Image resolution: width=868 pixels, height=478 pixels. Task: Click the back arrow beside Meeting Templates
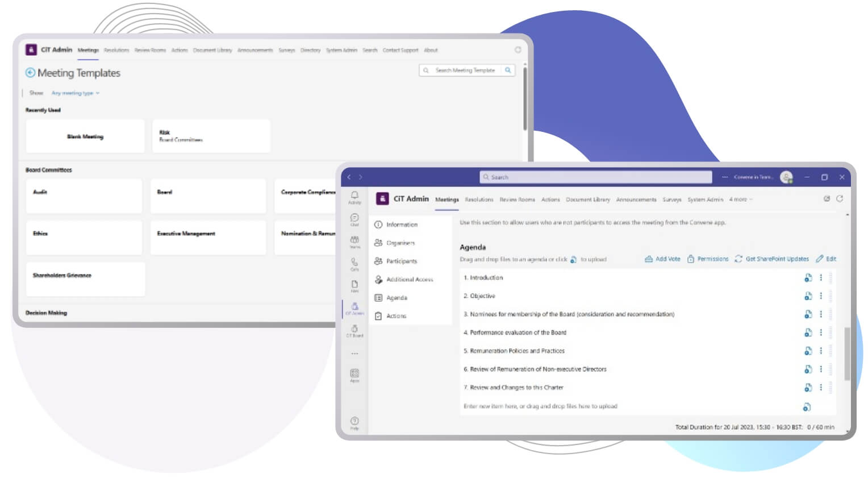pos(30,73)
